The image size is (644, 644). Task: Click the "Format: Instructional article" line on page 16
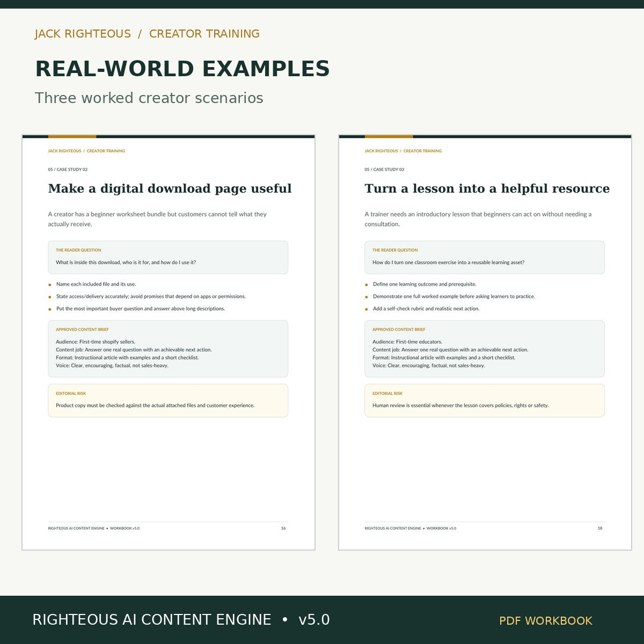click(x=127, y=357)
